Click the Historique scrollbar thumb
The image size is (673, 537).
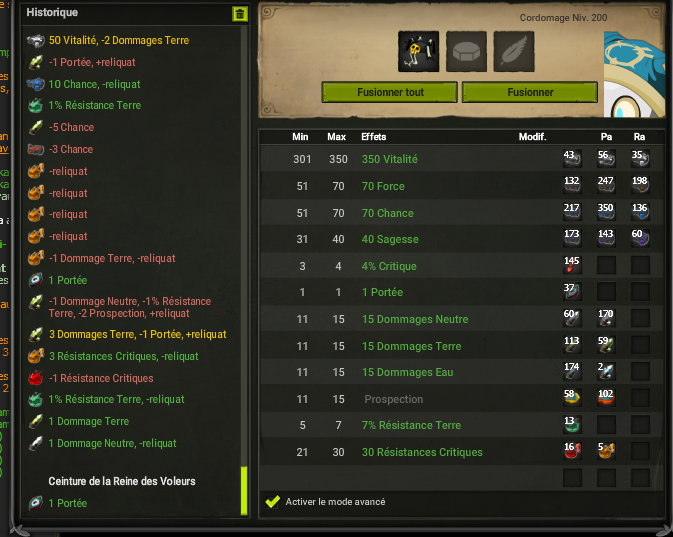[244, 490]
